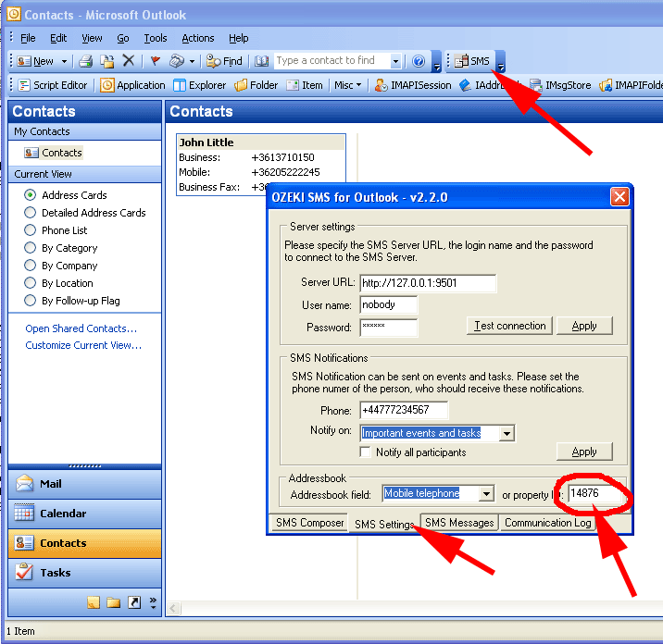Viewport: 663px width, 644px height.
Task: Click the Find toolbar button
Action: (x=224, y=62)
